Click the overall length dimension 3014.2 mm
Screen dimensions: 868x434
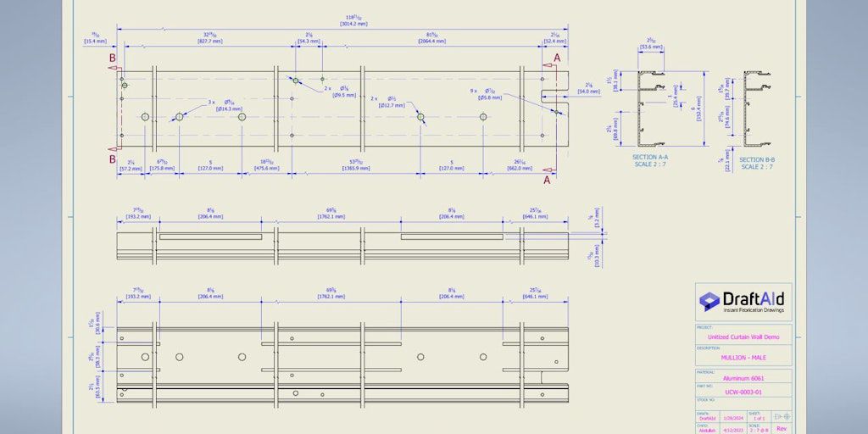point(354,21)
